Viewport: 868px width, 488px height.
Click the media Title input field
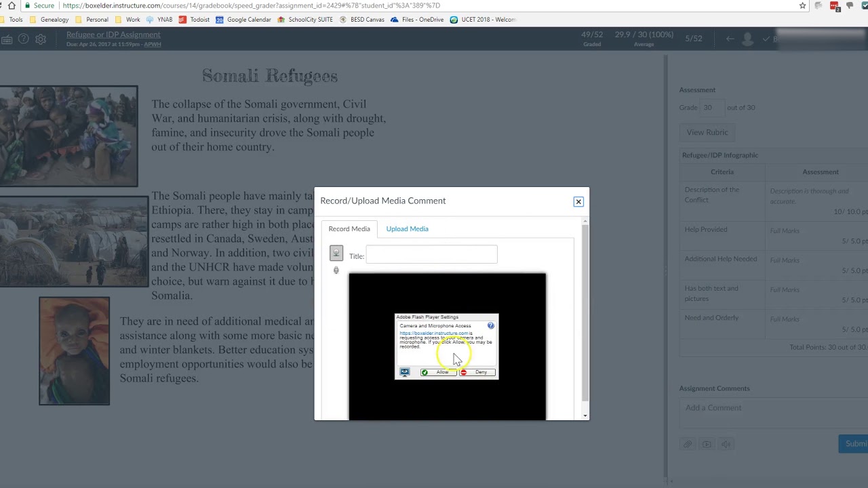click(431, 256)
